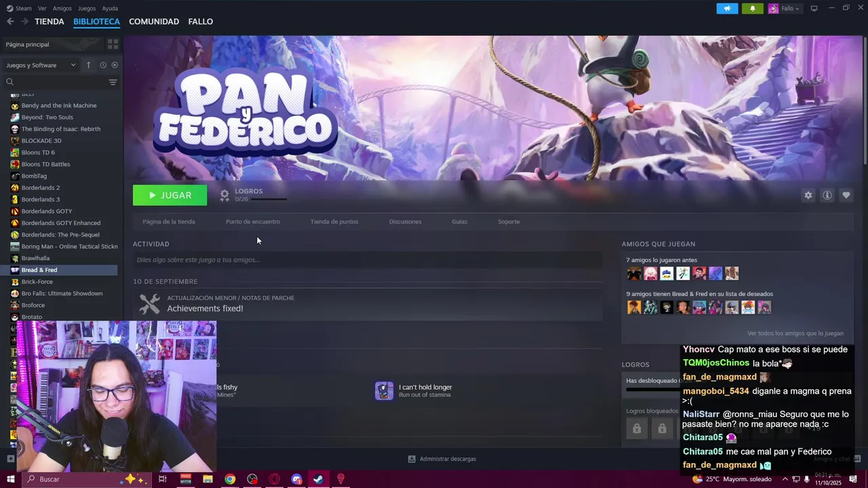Open the Juegos menu

pos(87,8)
